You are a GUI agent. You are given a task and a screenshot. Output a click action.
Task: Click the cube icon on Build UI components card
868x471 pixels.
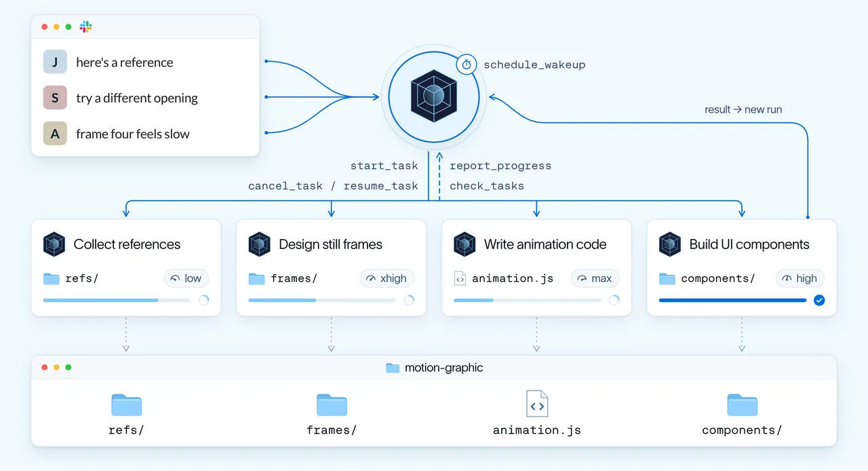(670, 244)
